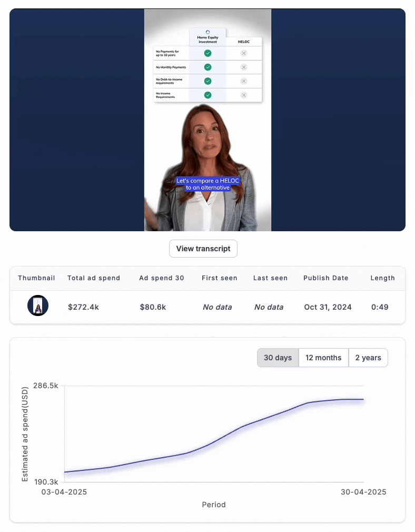Click the $272.4k total ad spend value
Screen dimensions: 415x532
point(83,307)
